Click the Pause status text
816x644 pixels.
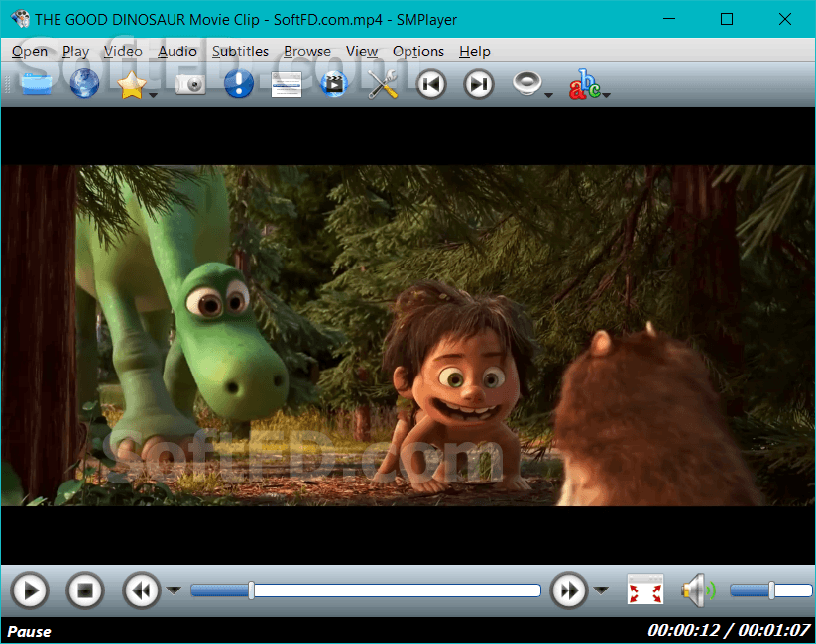click(29, 631)
